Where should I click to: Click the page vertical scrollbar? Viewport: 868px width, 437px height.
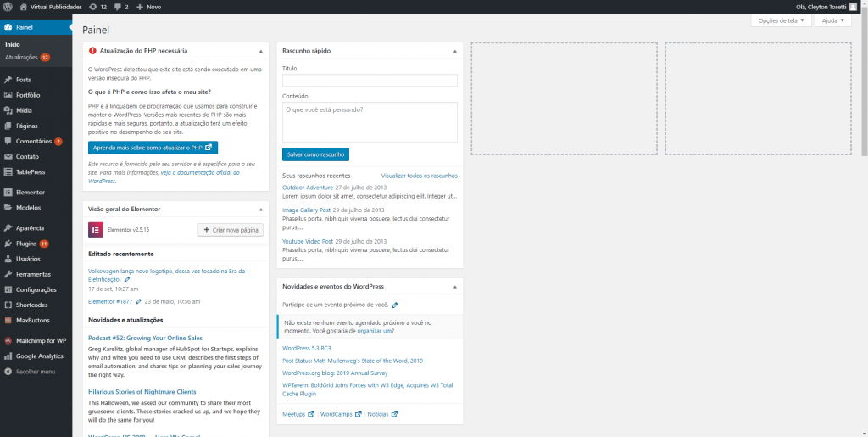(x=865, y=84)
